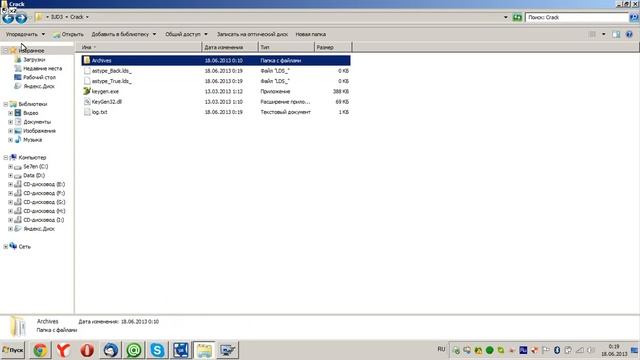Switch to Explorer folder taskbar button
The height and width of the screenshot is (360, 640).
204,350
